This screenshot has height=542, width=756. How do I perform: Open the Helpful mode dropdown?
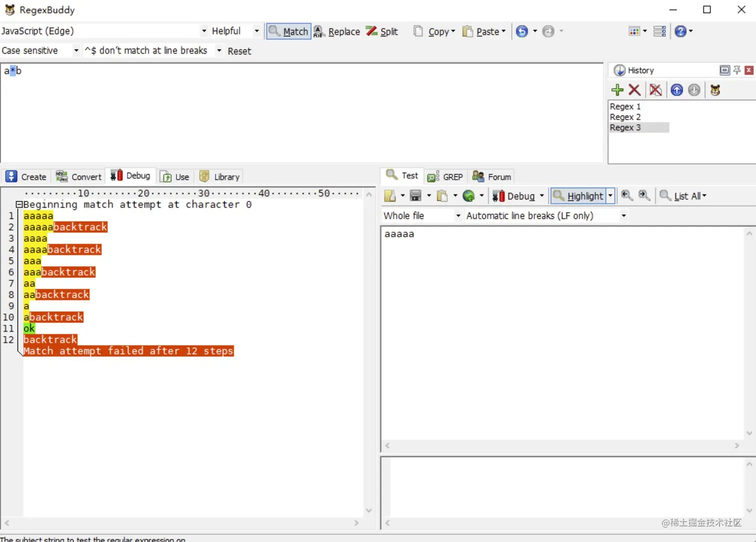coord(256,31)
